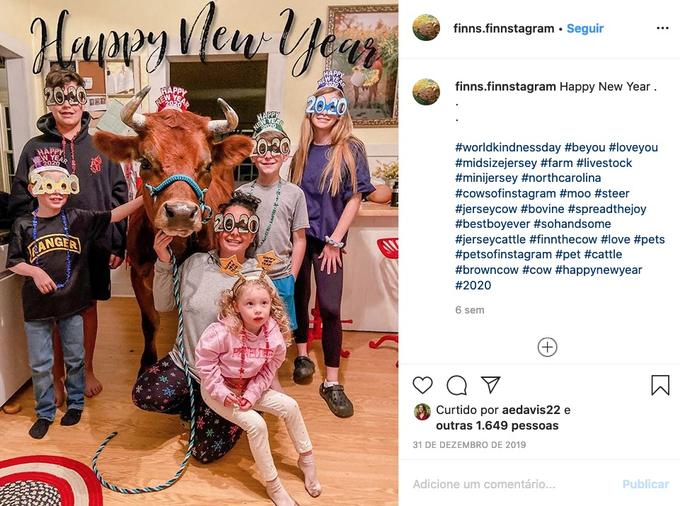Save the post with the bookmark icon
Screen dimensions: 680x506
[x=660, y=385]
